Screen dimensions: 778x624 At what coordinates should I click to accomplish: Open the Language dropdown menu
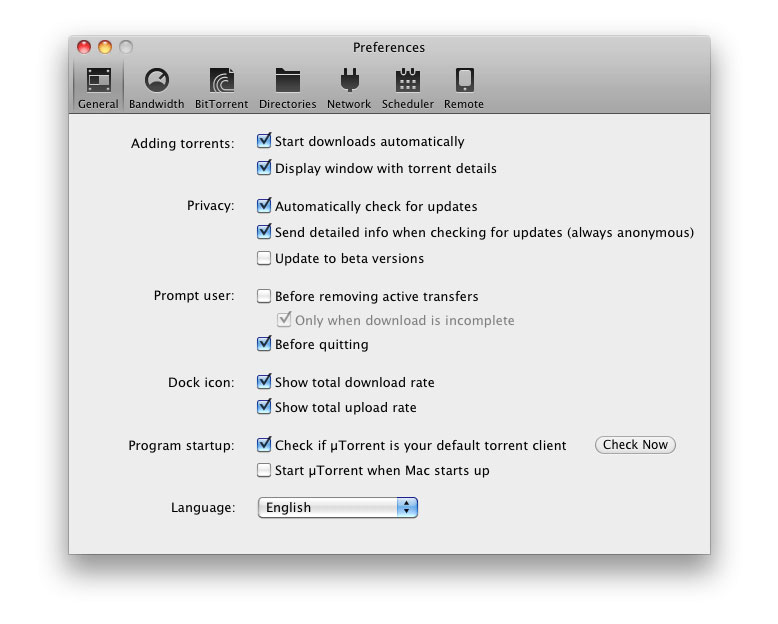337,508
